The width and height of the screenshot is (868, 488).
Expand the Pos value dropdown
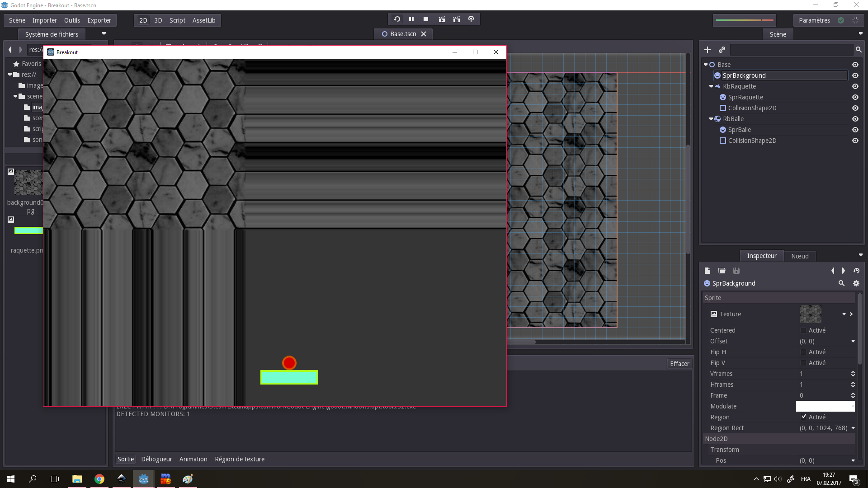point(853,460)
